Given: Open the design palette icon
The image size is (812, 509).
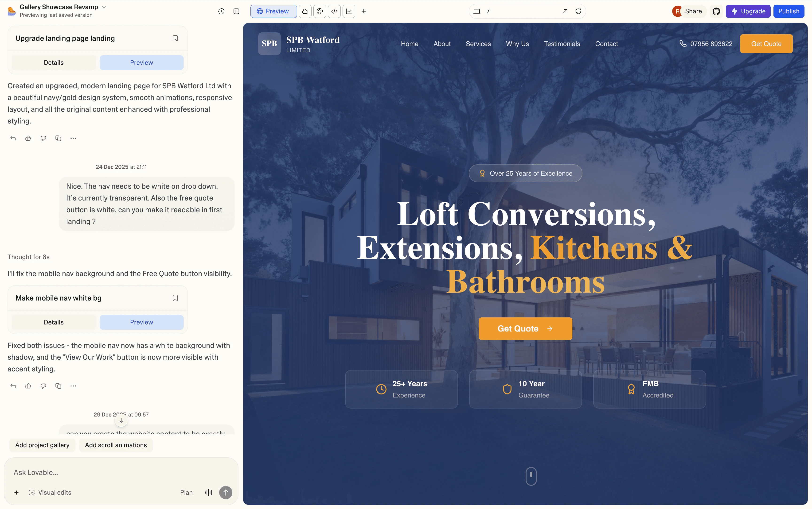Looking at the screenshot, I should [x=320, y=11].
